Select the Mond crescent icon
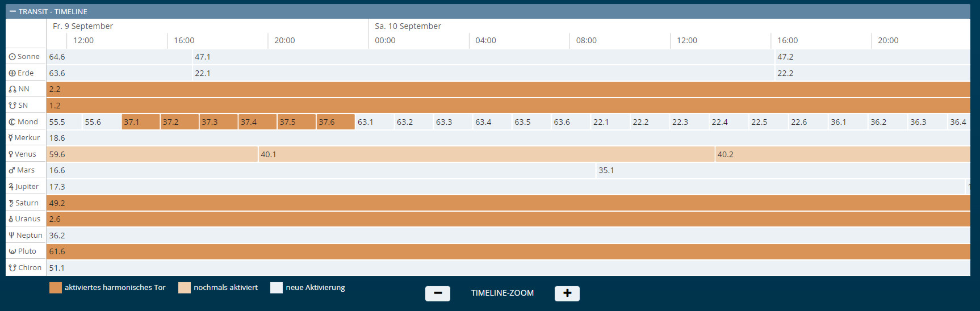Viewport: 980px width, 311px height. [12, 122]
